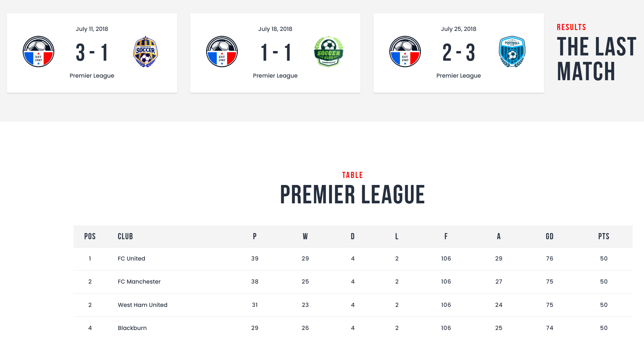Click the green Soccer Club badge
Image resolution: width=644 pixels, height=339 pixels.
click(x=329, y=52)
